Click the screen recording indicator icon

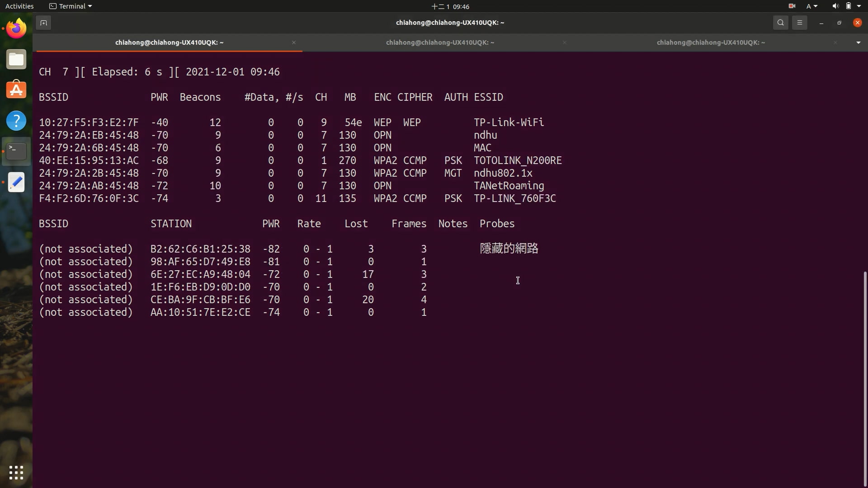coord(792,6)
